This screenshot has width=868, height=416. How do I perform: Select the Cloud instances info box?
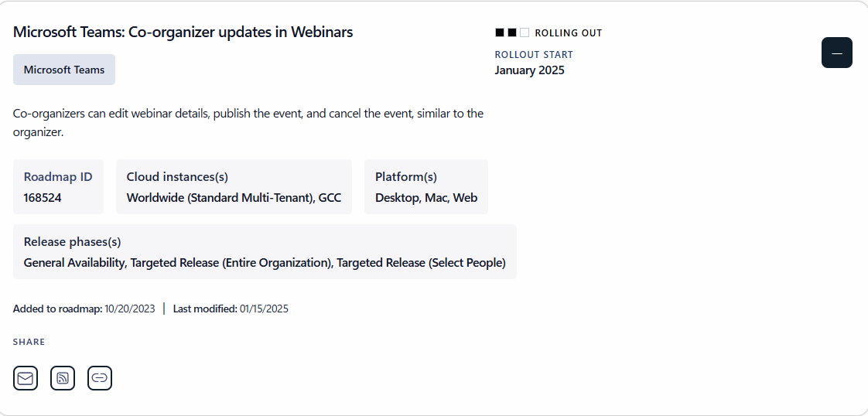234,186
